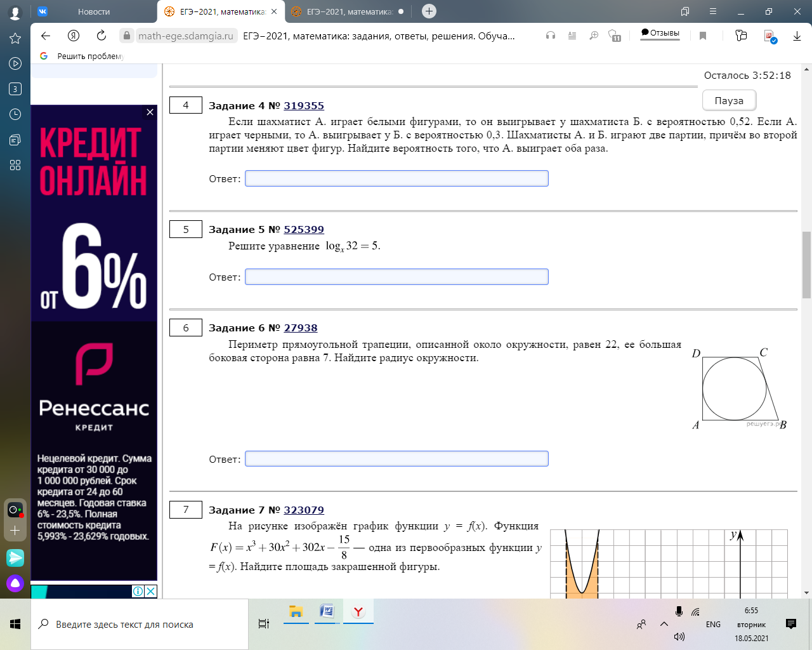This screenshot has height=650, width=812.
Task: Open favorites star in the sidebar
Action: [x=15, y=38]
